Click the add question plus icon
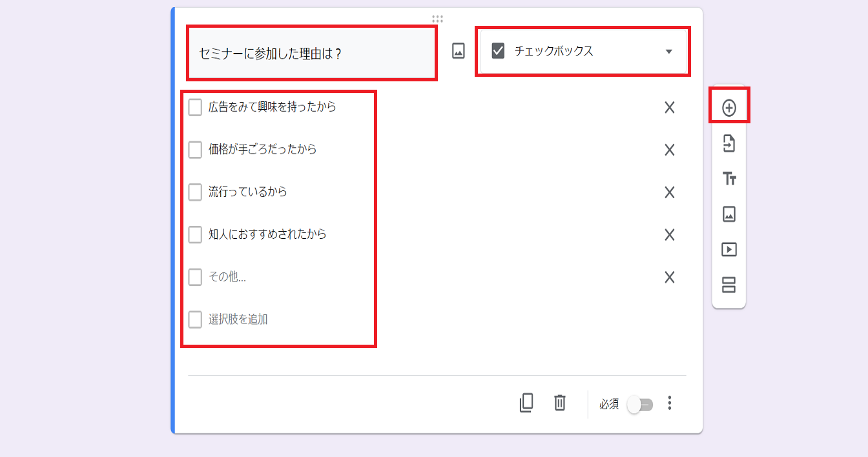This screenshot has height=457, width=868. tap(728, 108)
